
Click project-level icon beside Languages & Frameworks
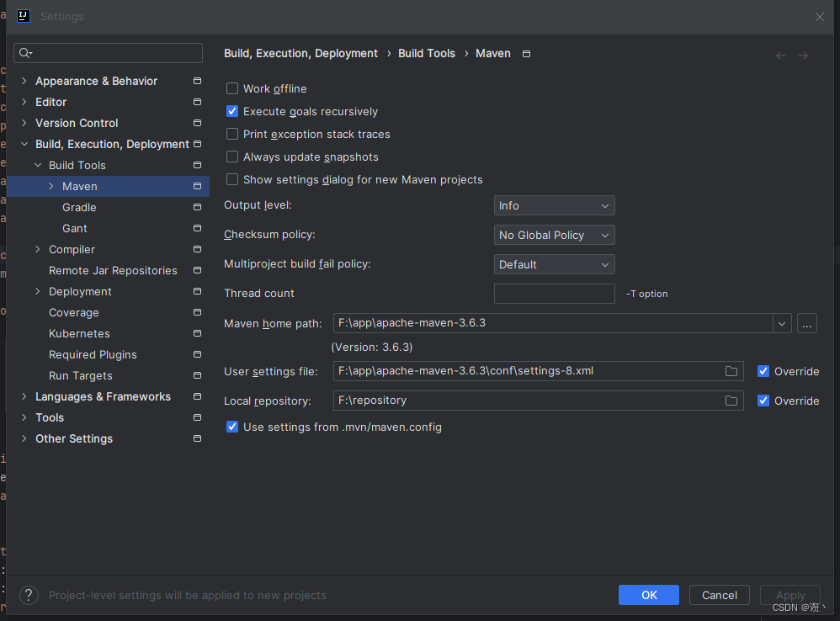pos(197,396)
